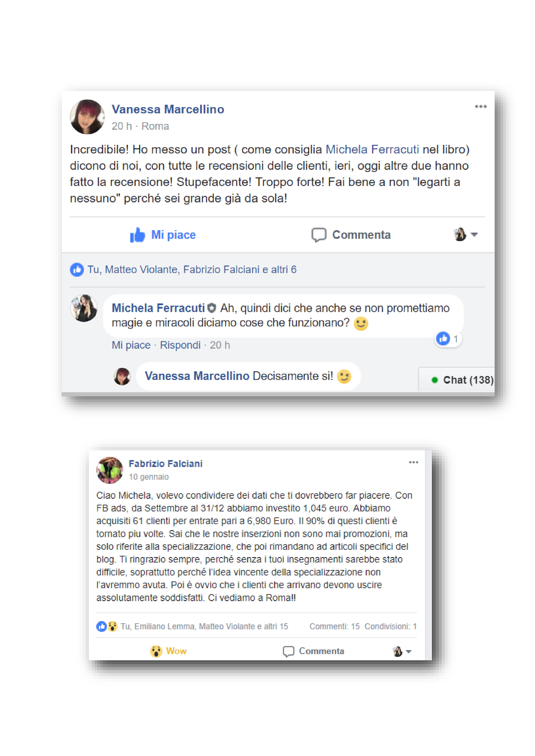Open Fabrizio Falciani's profile name link
The height and width of the screenshot is (756, 535).
165,464
